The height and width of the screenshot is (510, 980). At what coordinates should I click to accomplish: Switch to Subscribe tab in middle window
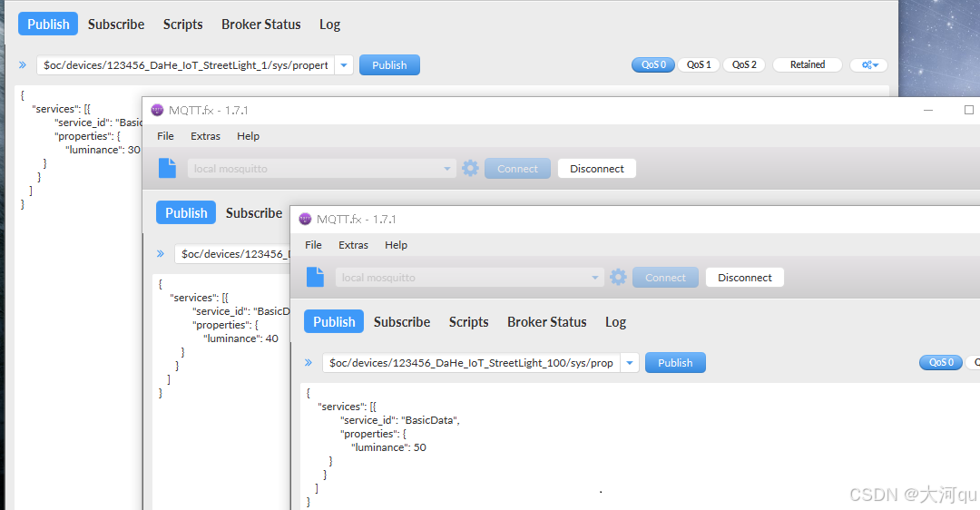[254, 213]
